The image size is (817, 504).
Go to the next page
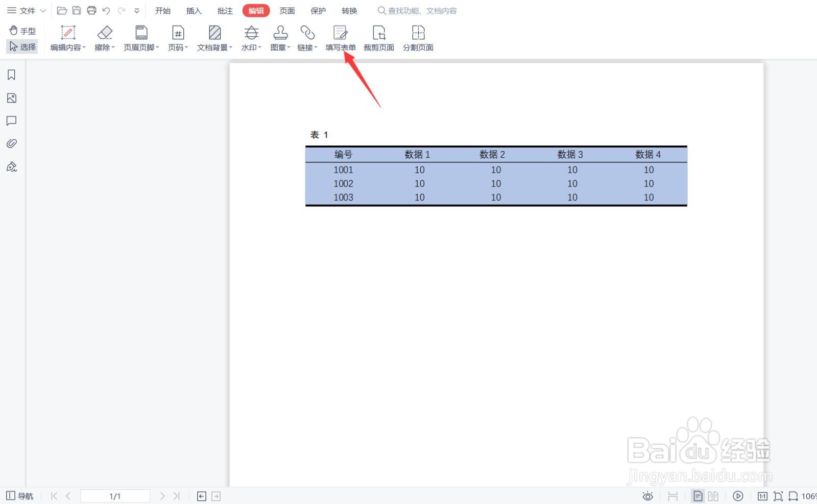(x=162, y=496)
